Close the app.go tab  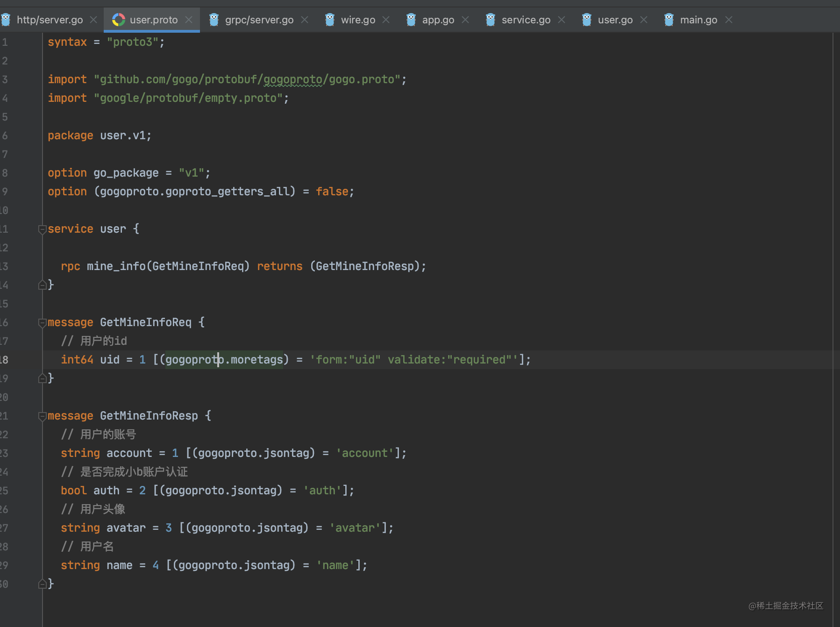pyautogui.click(x=465, y=20)
